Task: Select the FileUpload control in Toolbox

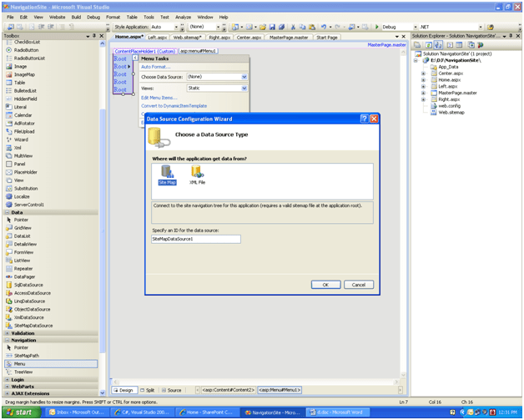Action: pos(24,131)
